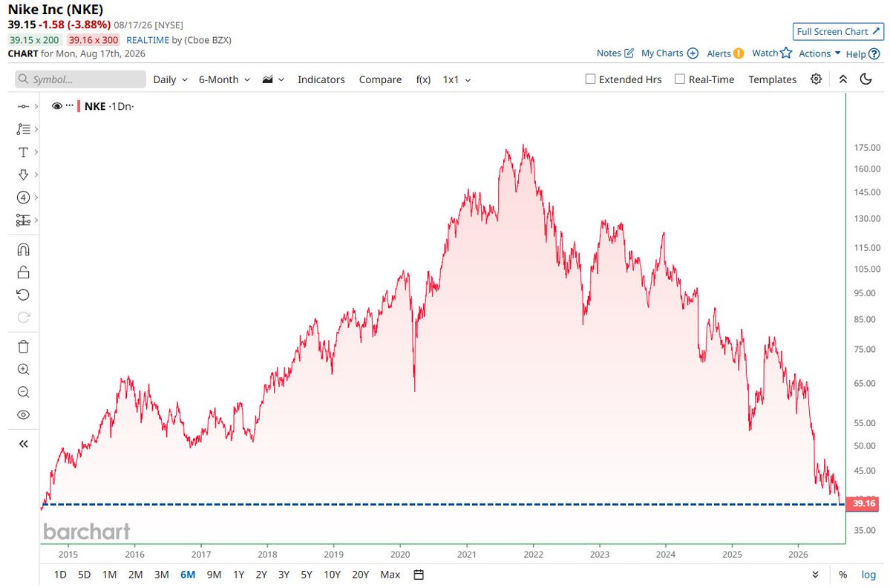Image resolution: width=890 pixels, height=588 pixels.
Task: Click the REALTIME link
Action: coord(148,40)
